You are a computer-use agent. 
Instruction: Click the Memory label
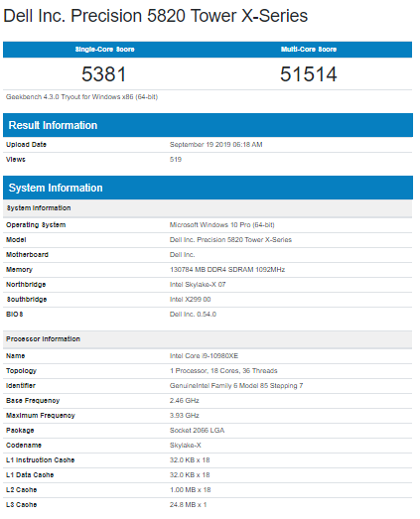coord(19,270)
